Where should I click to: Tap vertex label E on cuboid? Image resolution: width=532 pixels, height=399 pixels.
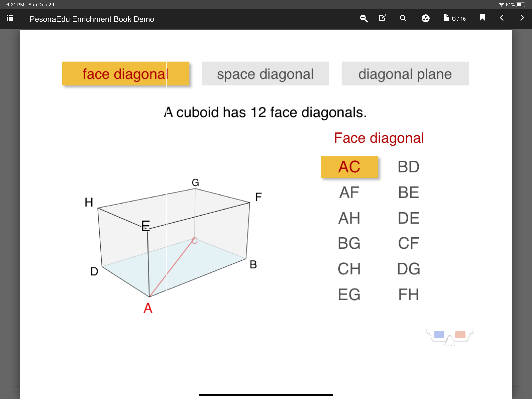[146, 226]
